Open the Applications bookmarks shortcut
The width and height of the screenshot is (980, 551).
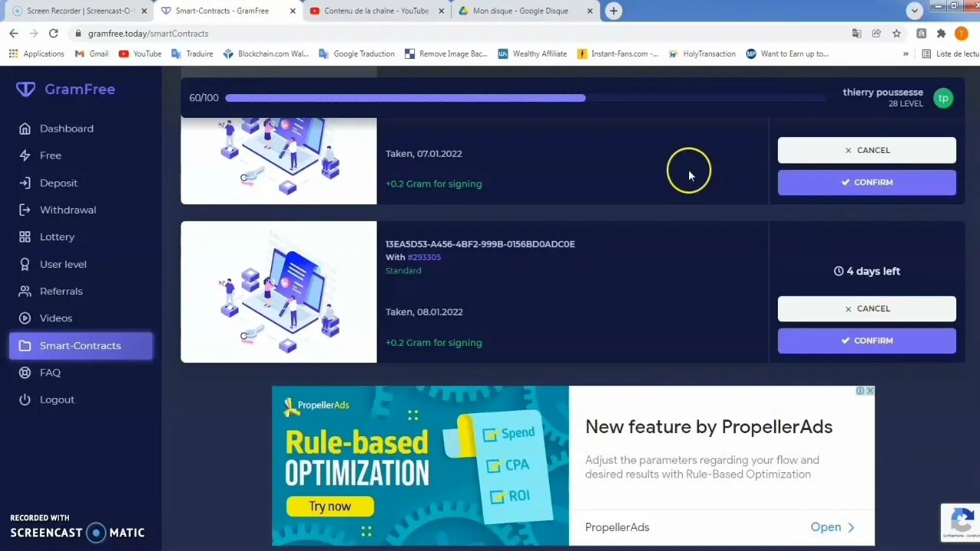tap(36, 54)
